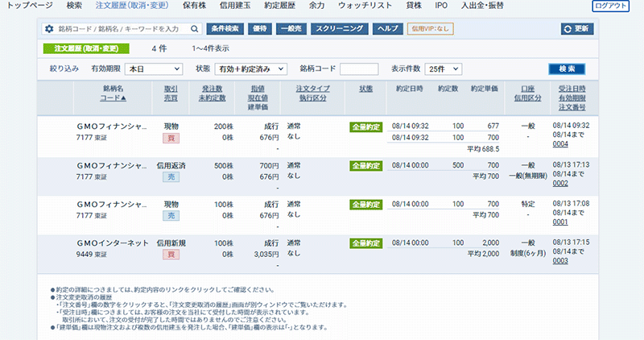Click the 買 badge on the first 7177 row
The image size is (644, 340).
[171, 139]
